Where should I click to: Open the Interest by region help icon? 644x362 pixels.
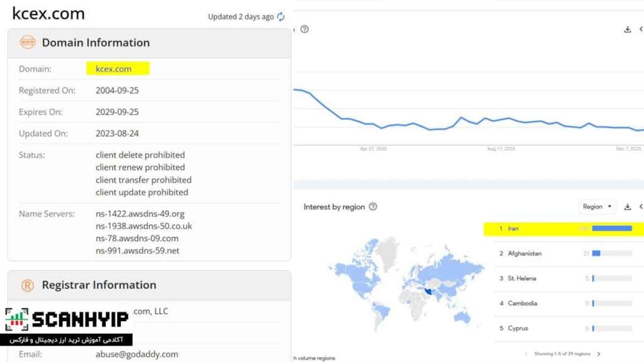372,206
